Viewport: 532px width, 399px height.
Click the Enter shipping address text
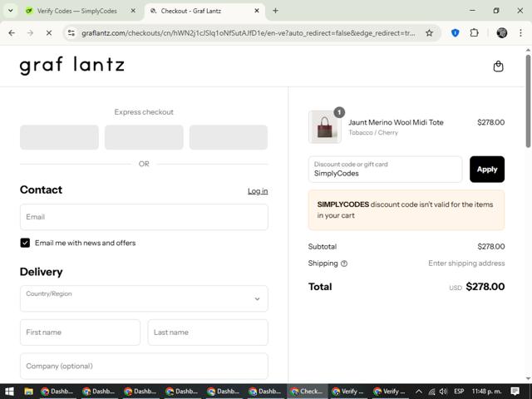tap(466, 264)
